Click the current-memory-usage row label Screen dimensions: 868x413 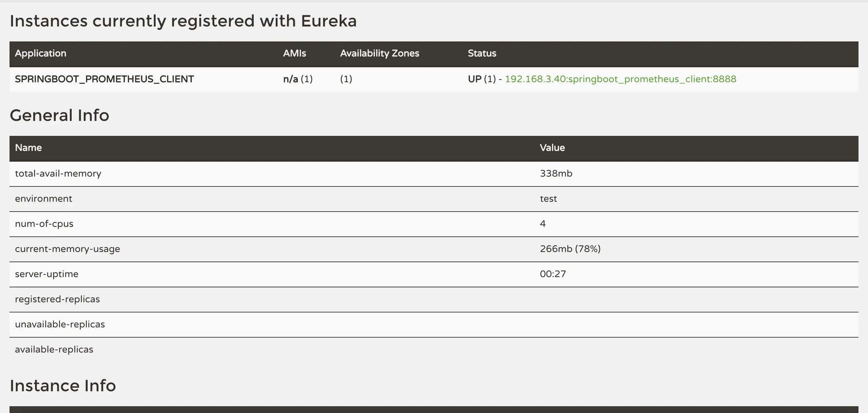click(67, 249)
